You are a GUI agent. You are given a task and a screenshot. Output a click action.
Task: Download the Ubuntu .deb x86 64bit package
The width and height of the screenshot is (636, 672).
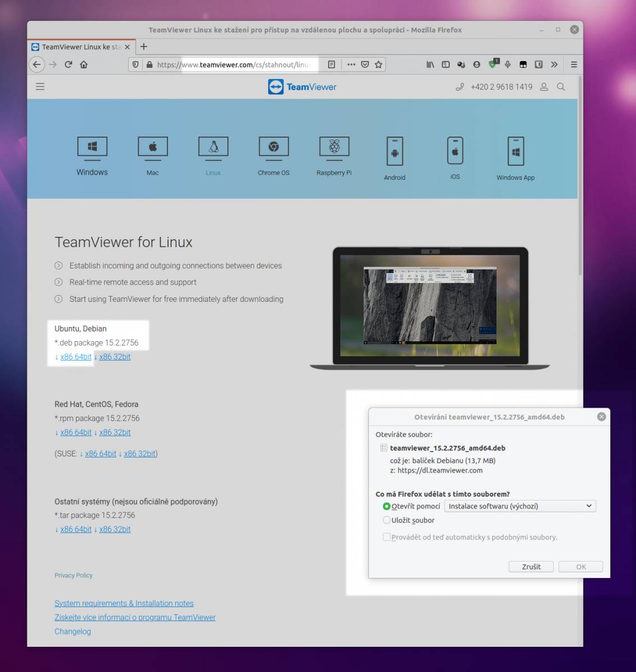coord(76,357)
